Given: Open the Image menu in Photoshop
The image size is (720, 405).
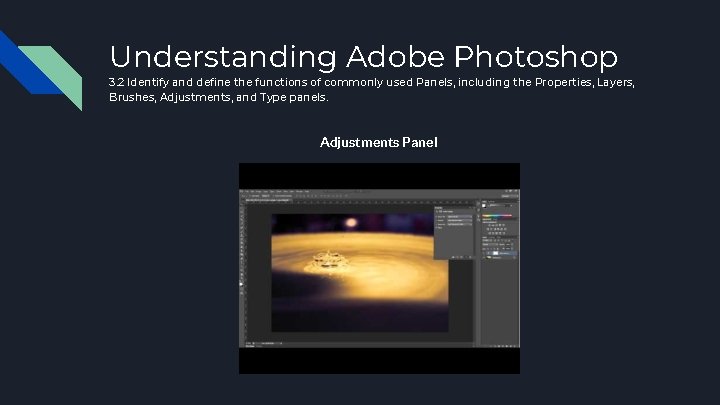Looking at the screenshot, I should tap(259, 191).
